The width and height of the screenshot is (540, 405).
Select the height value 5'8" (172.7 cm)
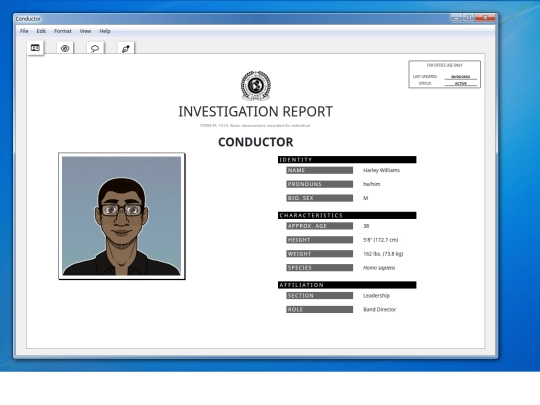[381, 240]
